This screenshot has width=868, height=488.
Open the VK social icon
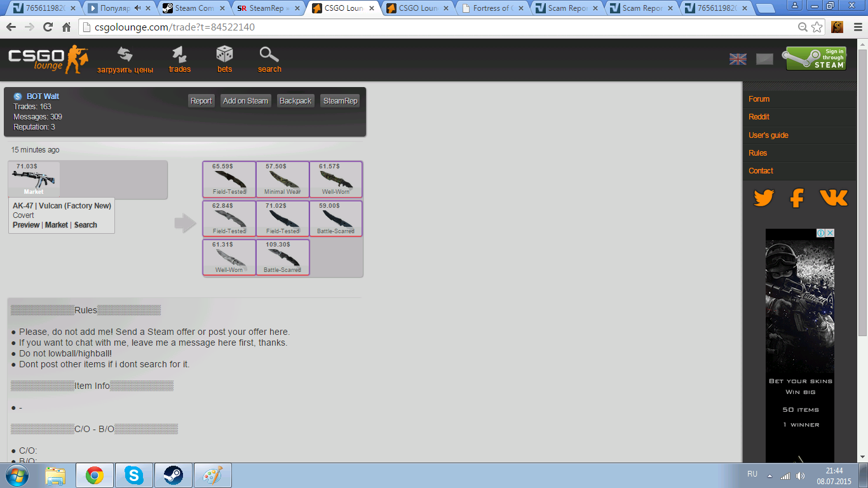[833, 198]
